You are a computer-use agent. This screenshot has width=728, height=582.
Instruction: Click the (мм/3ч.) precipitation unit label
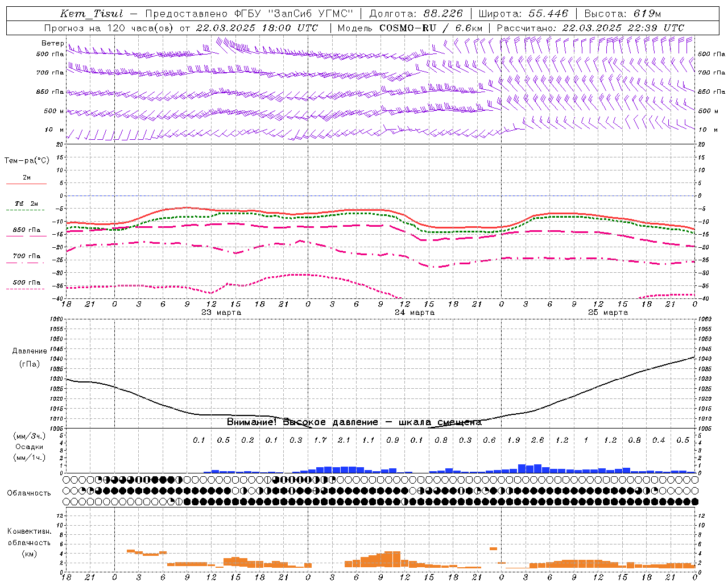tap(30, 436)
